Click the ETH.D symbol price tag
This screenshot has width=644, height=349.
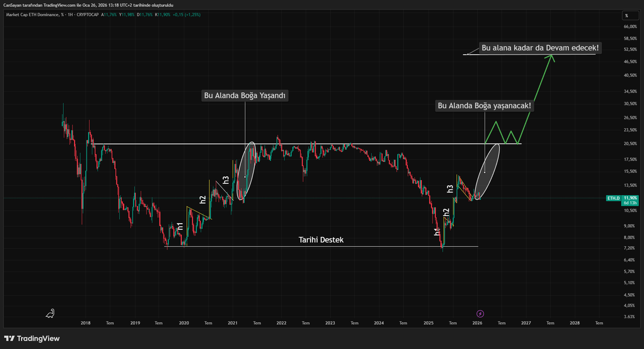click(613, 198)
